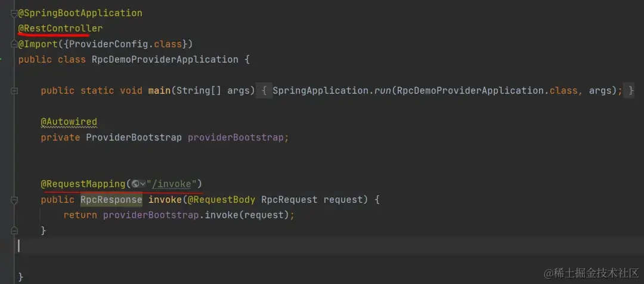
Task: Click providerBootstrap in the return statement
Action: (x=151, y=215)
